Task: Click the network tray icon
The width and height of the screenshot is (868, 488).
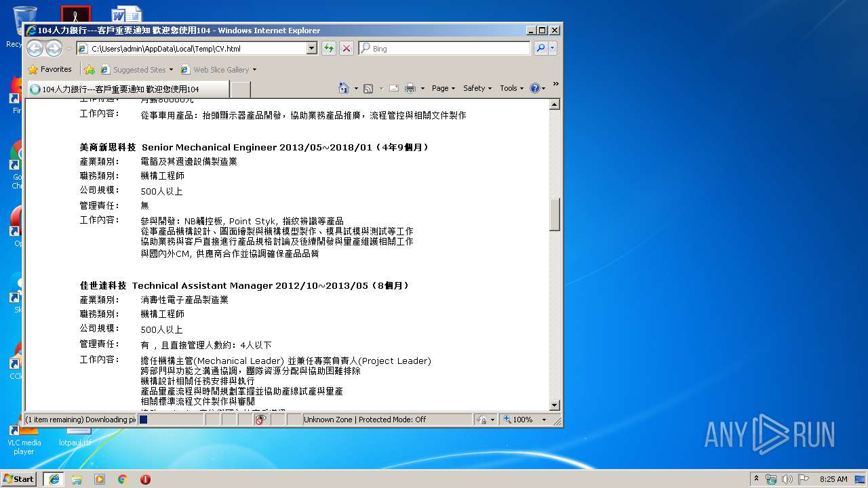Action: point(771,479)
